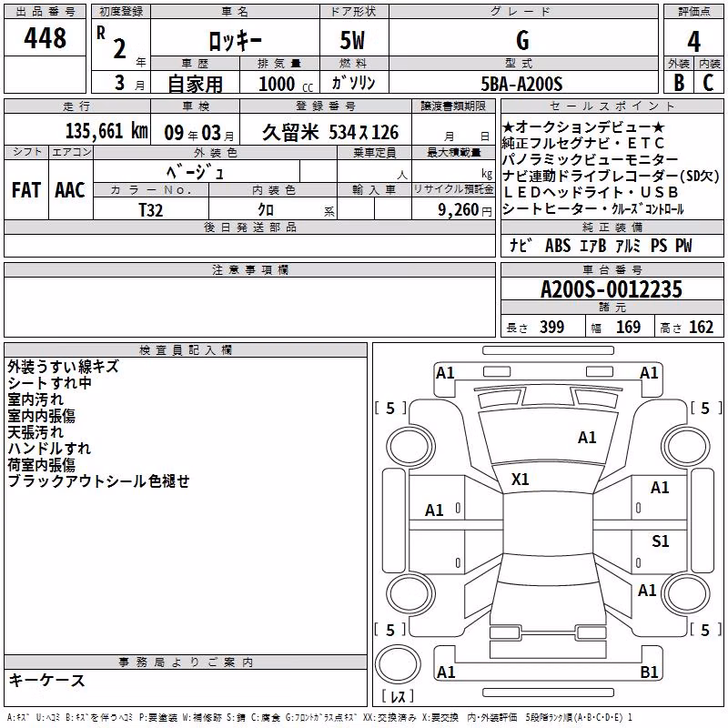This screenshot has width=728, height=728.
Task: Click the shift type FAT
Action: pos(26,190)
